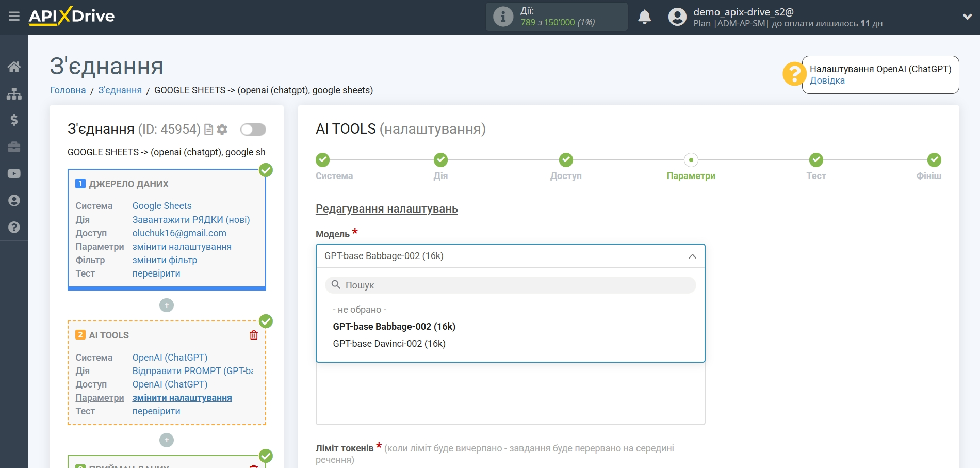Focus the Пошук search field
This screenshot has width=980, height=468.
(x=510, y=285)
